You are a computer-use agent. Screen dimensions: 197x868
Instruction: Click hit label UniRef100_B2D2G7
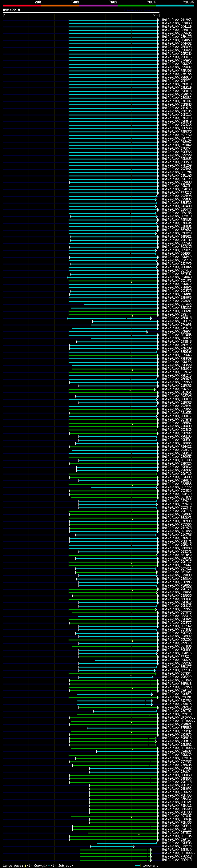(177, 308)
